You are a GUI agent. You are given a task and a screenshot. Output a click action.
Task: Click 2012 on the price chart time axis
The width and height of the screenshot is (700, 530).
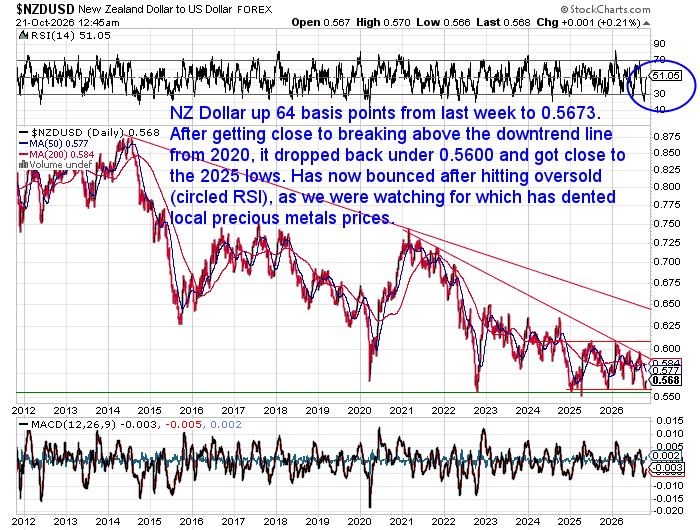pyautogui.click(x=23, y=410)
